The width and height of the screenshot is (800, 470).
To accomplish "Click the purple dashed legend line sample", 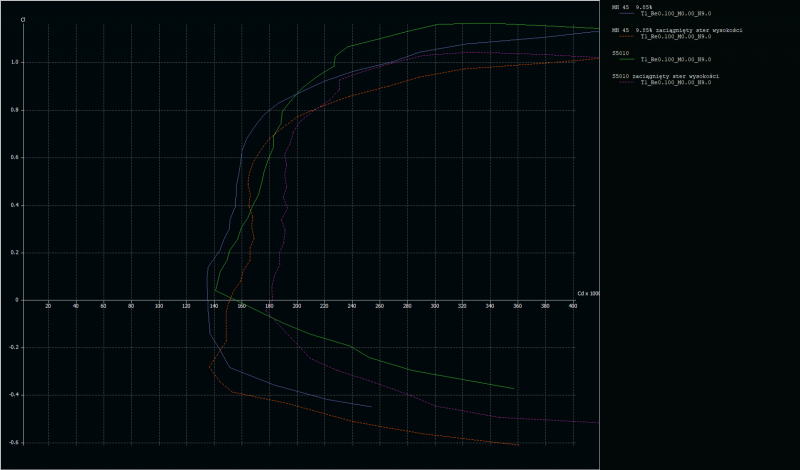I will (x=627, y=83).
